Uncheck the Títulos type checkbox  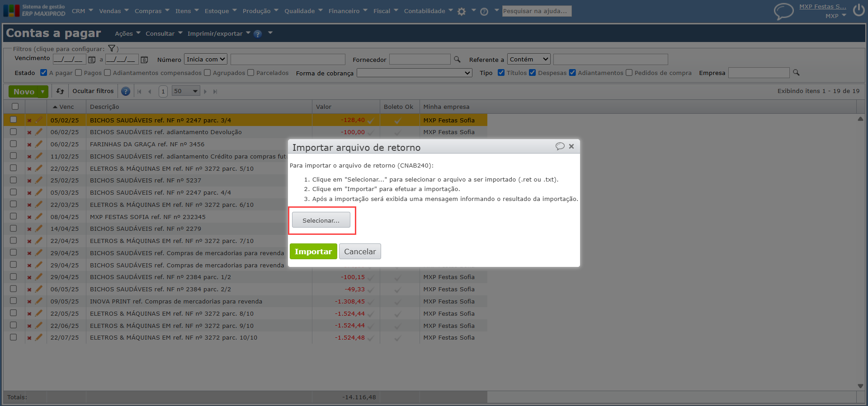click(x=501, y=72)
